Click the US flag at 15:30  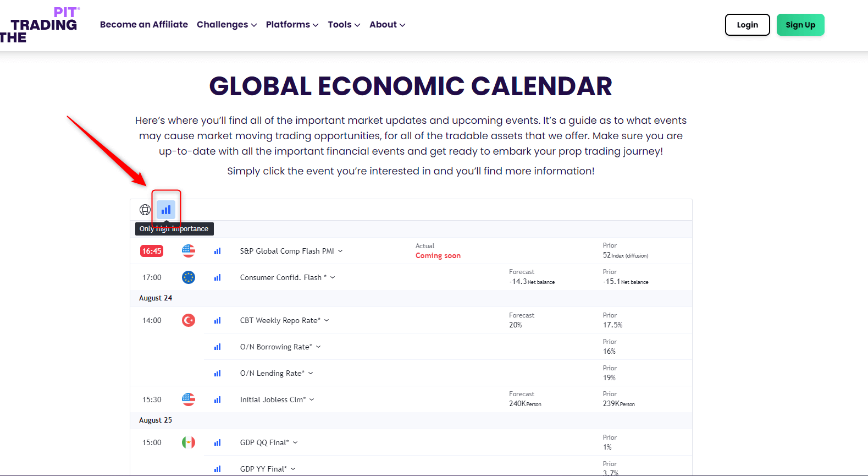189,400
